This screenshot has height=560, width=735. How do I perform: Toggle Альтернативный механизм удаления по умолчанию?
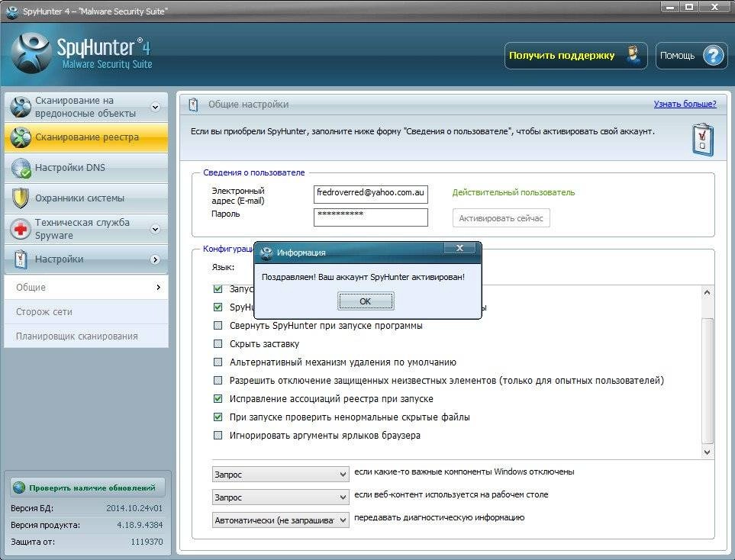(x=218, y=362)
